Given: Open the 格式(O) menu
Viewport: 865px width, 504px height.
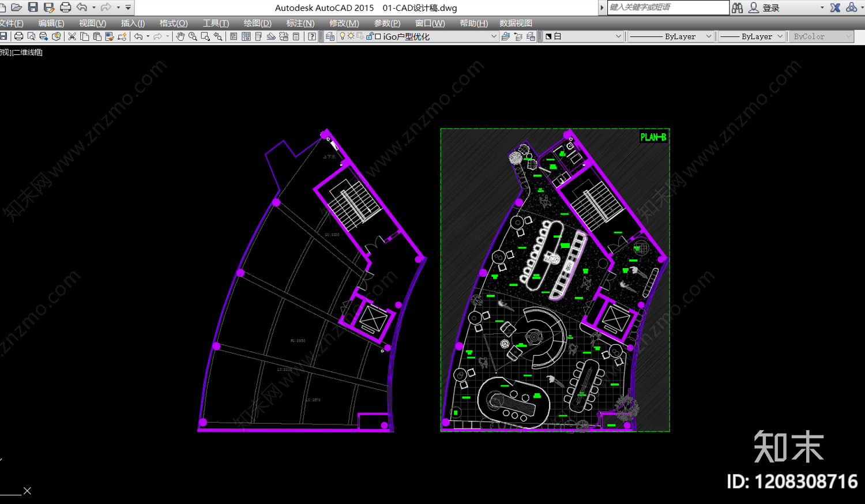Looking at the screenshot, I should coord(174,23).
